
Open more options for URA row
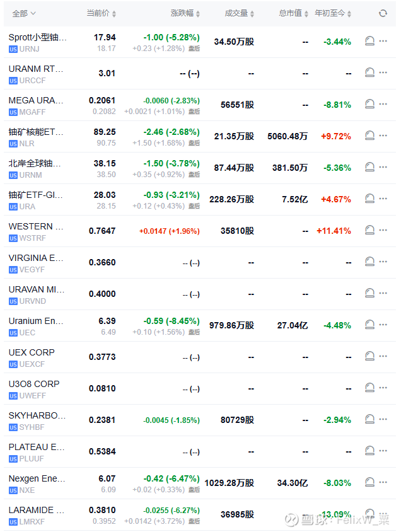tap(383, 199)
